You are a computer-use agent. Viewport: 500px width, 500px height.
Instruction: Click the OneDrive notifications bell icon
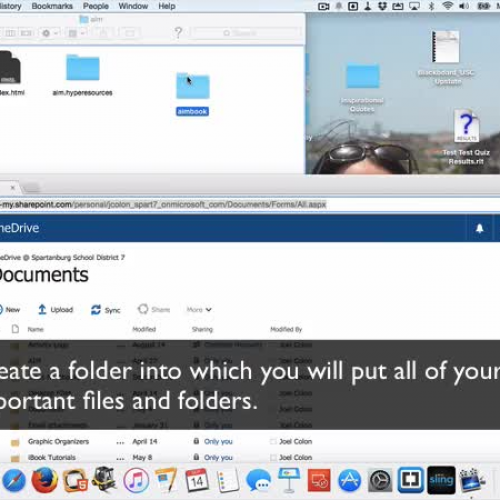[x=479, y=228]
